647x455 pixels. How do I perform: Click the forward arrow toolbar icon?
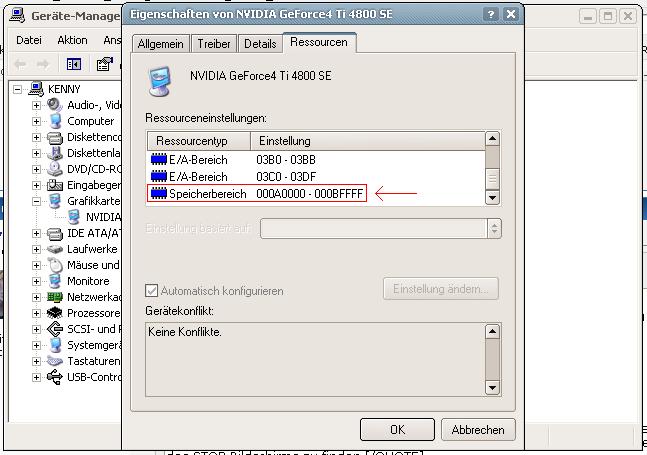[x=43, y=64]
